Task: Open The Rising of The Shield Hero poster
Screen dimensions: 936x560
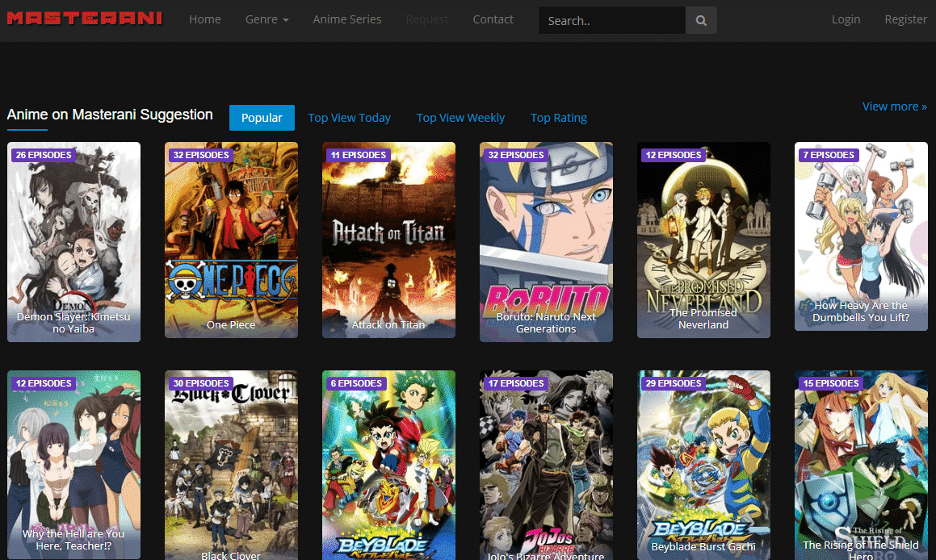Action: 861,465
